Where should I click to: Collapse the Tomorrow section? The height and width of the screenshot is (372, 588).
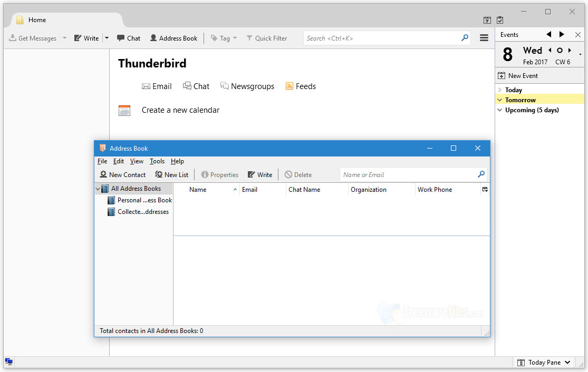point(500,100)
